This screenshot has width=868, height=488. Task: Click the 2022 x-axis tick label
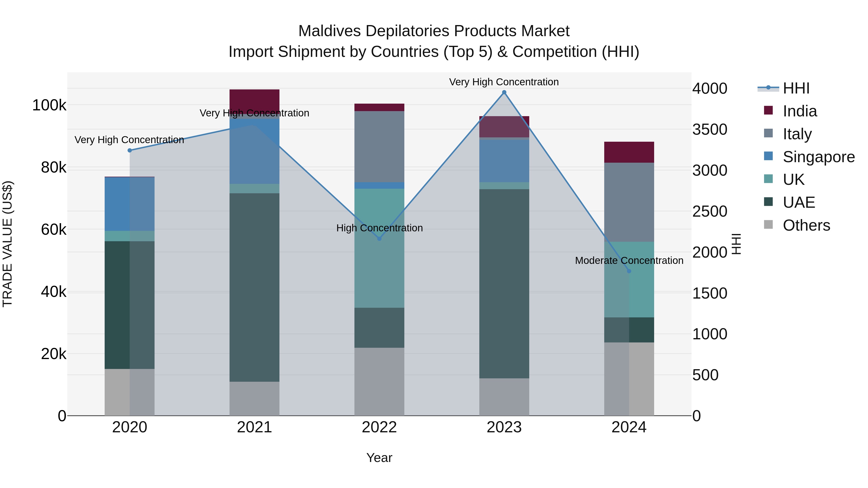point(379,427)
